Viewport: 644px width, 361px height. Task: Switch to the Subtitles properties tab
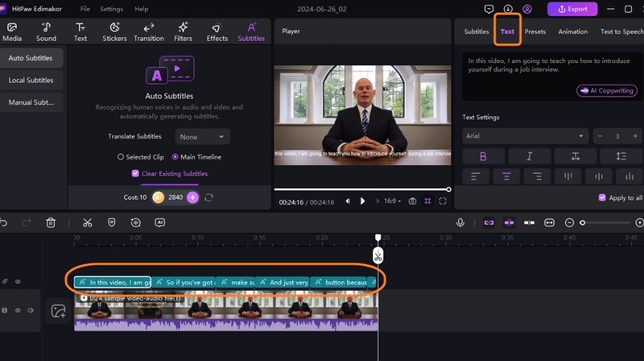(x=477, y=31)
